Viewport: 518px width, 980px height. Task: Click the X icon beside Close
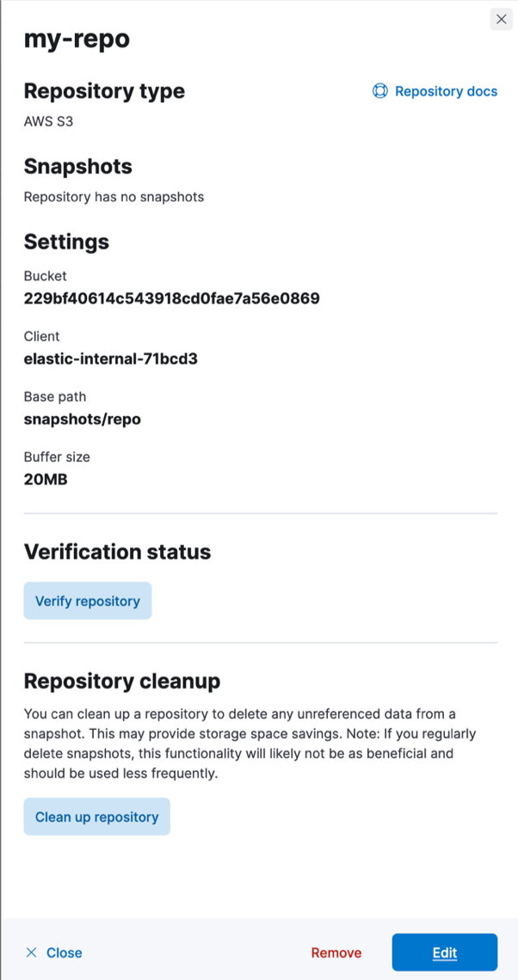pos(31,952)
